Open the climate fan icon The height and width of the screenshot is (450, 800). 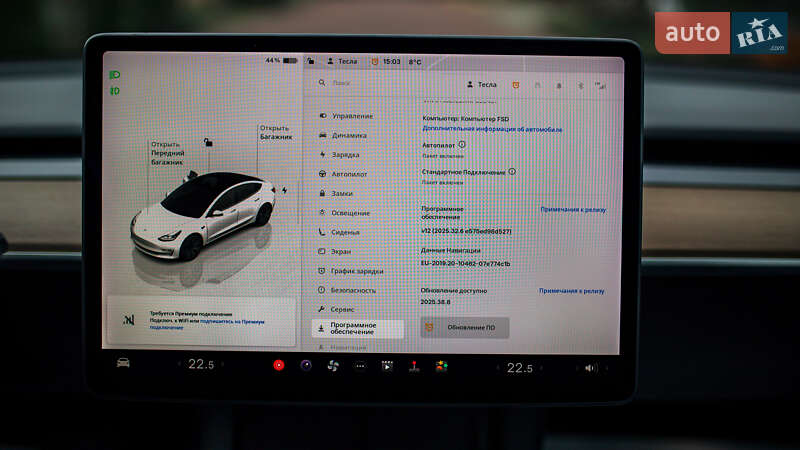(x=333, y=366)
